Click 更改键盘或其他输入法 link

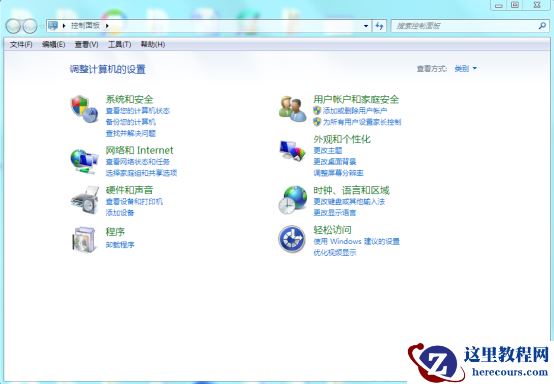pyautogui.click(x=349, y=202)
